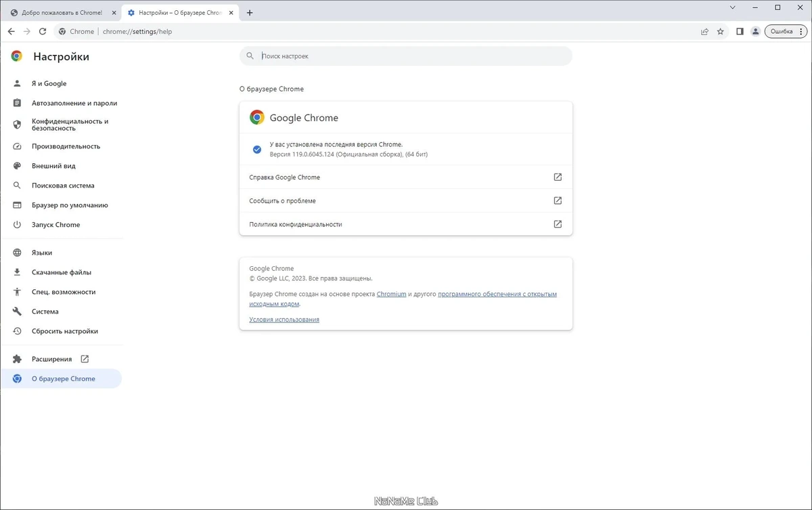812x510 pixels.
Task: Click the site info Chrome icon in address bar
Action: (x=62, y=31)
